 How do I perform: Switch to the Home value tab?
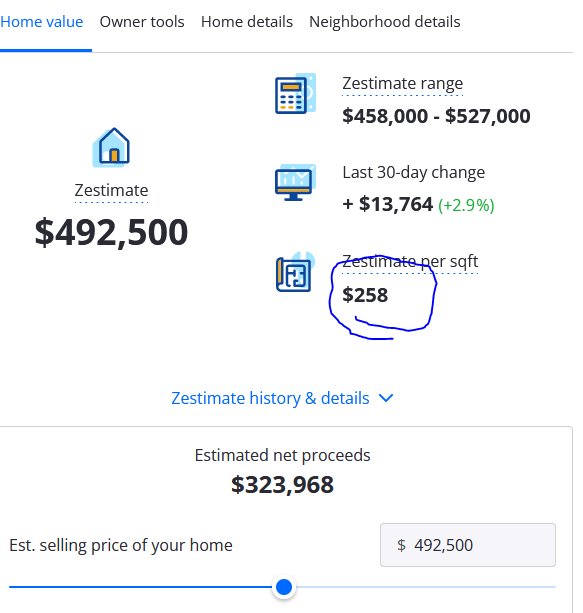(x=41, y=22)
